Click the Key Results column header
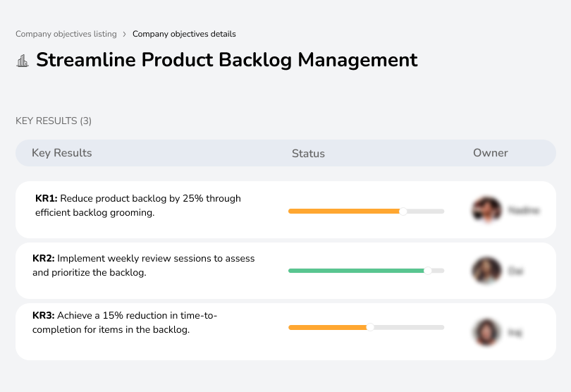Image resolution: width=571 pixels, height=392 pixels. [61, 153]
